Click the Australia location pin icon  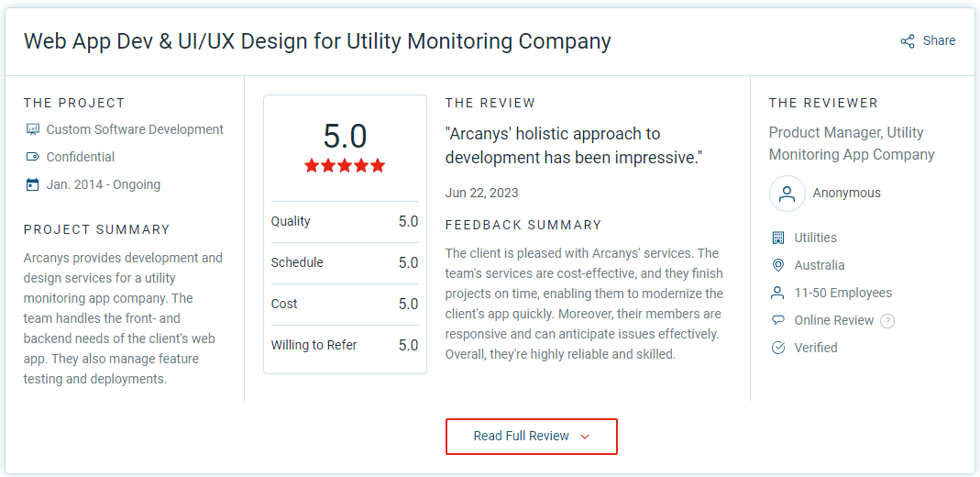[x=778, y=265]
